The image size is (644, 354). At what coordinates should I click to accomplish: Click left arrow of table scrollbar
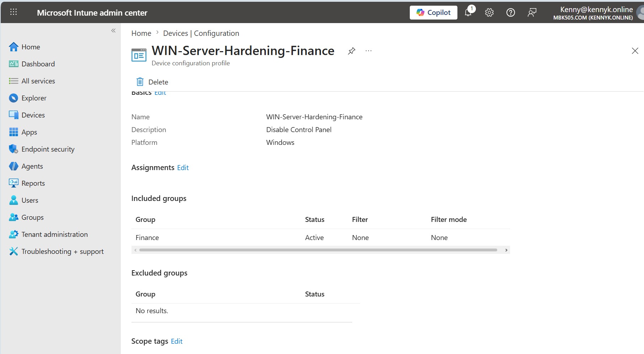click(x=135, y=250)
